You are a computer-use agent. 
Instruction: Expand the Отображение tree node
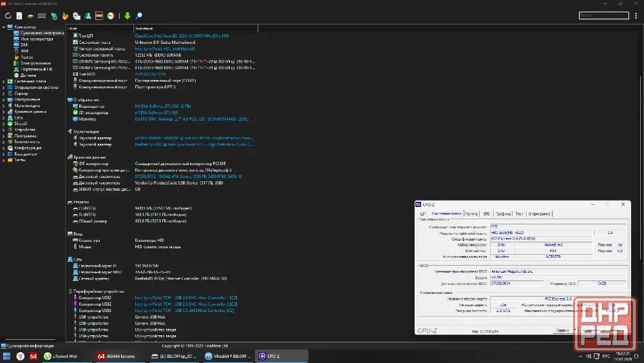point(4,99)
